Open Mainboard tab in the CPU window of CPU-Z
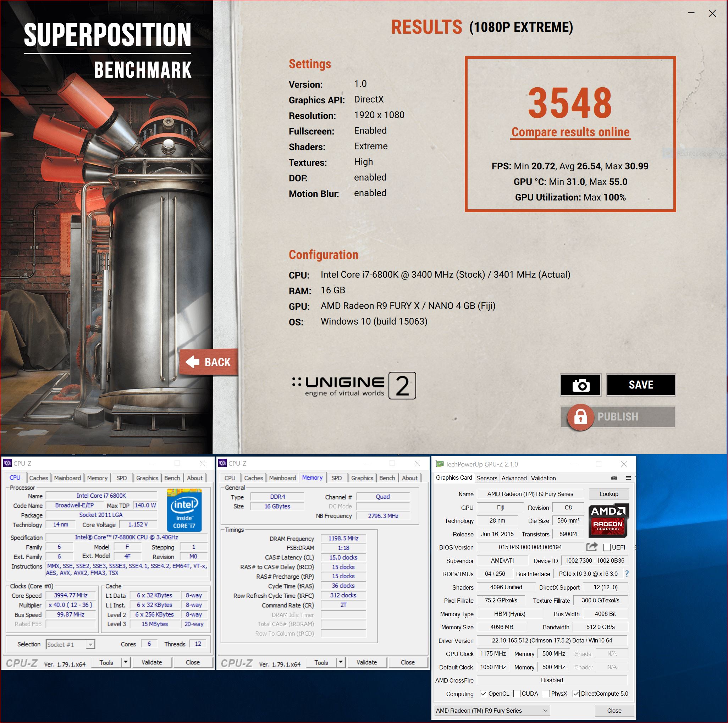Screen dimensions: 728x723 click(67, 478)
